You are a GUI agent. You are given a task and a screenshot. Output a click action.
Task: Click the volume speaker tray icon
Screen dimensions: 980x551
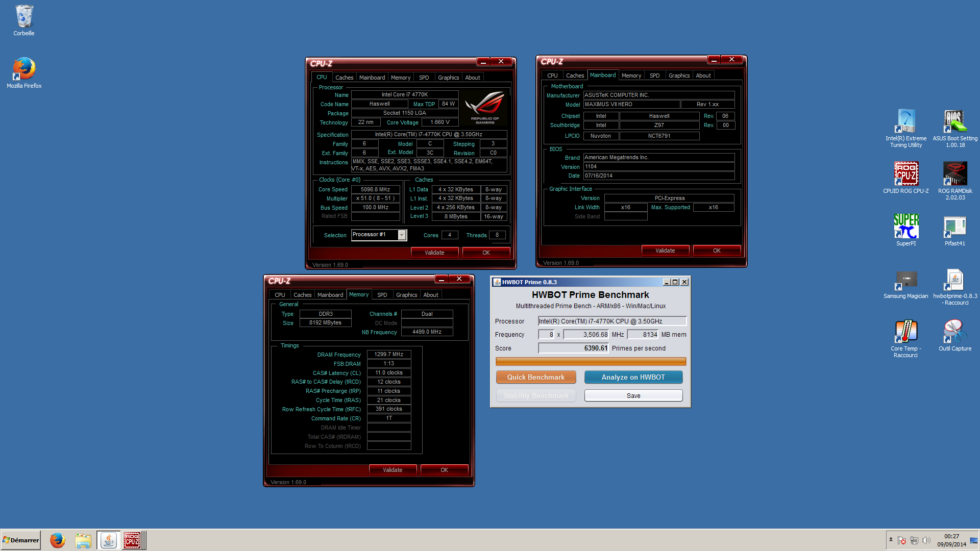pyautogui.click(x=926, y=540)
